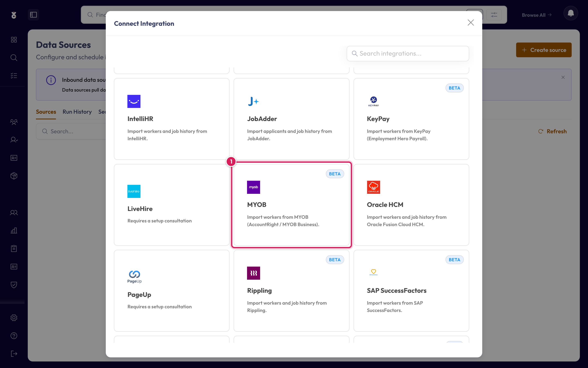588x368 pixels.
Task: Focus the Search integrations field
Action: click(x=408, y=54)
